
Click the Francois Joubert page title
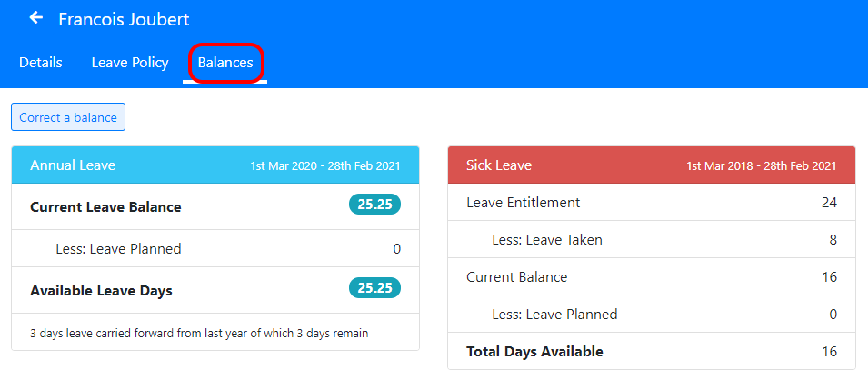click(x=124, y=19)
